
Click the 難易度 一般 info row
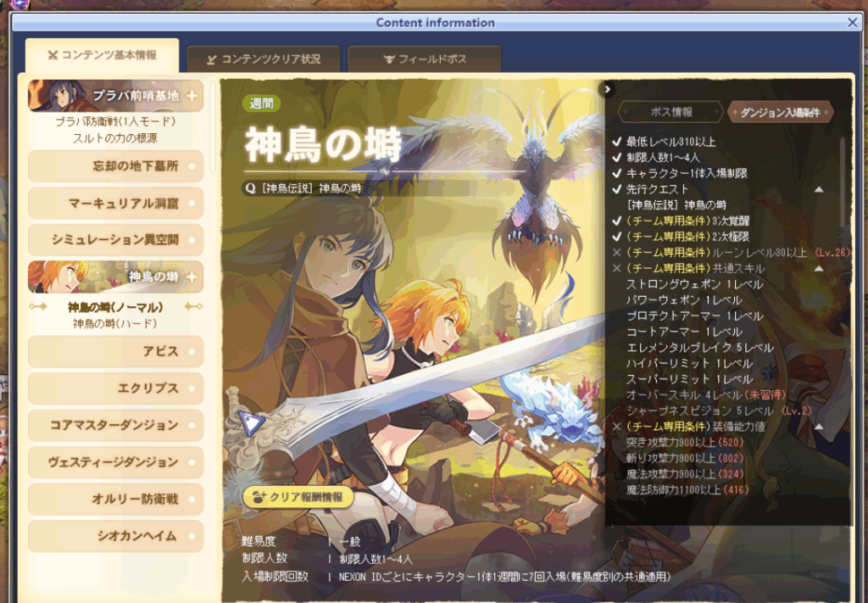tap(302, 542)
